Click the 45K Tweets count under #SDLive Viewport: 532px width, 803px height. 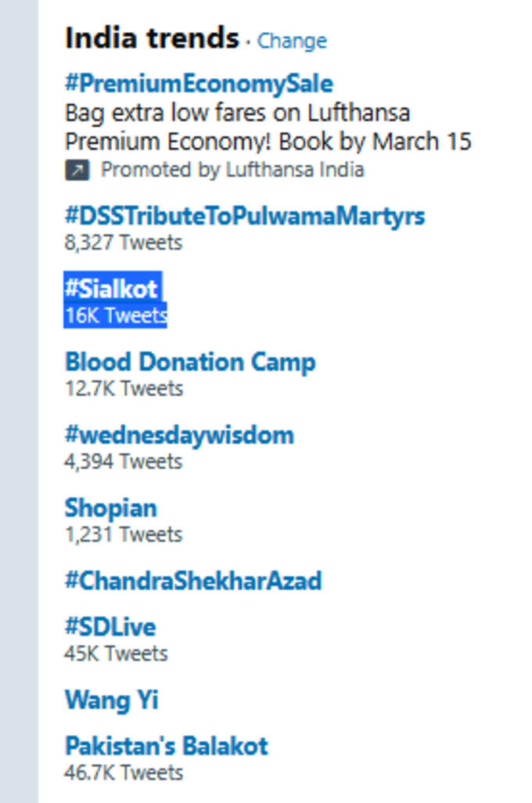pyautogui.click(x=117, y=654)
